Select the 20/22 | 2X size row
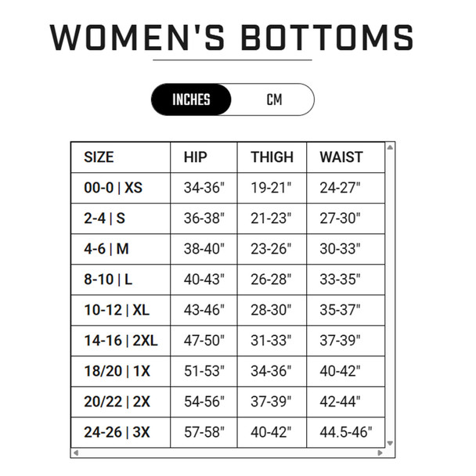 click(x=117, y=402)
